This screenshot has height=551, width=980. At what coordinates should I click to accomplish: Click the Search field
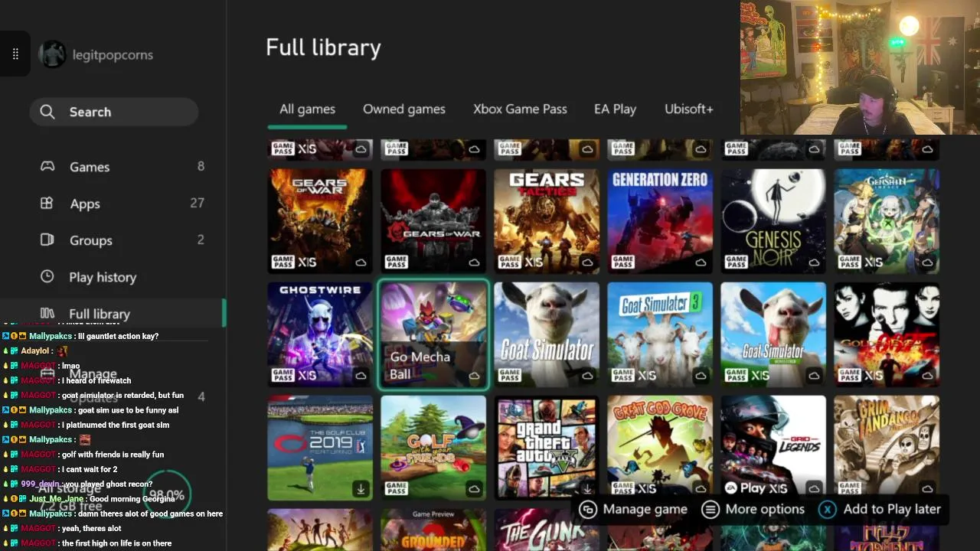114,112
